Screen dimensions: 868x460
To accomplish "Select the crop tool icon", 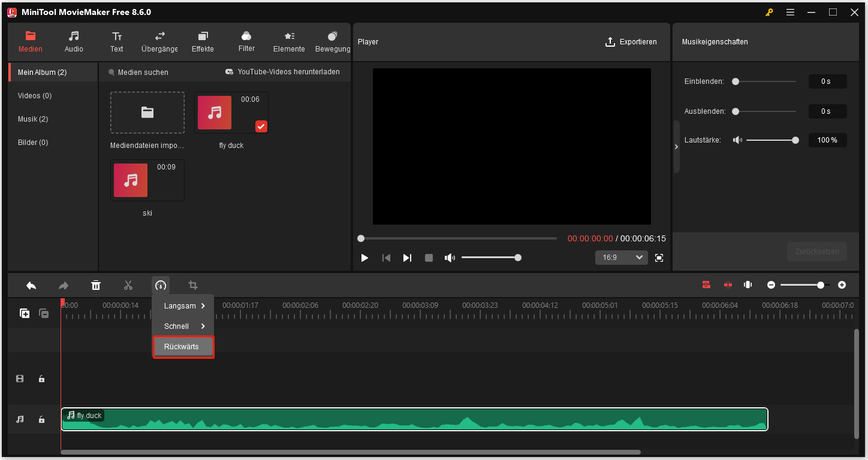I will pos(193,285).
